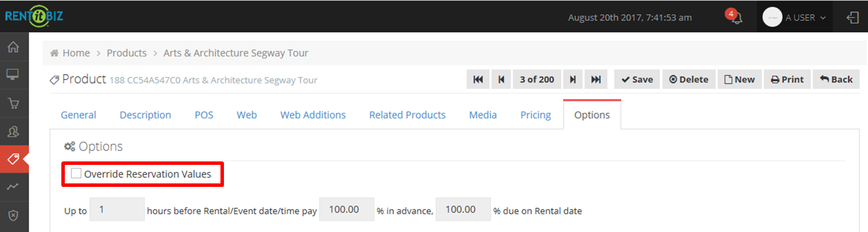
Task: Open the Home icon in sidebar
Action: (13, 47)
